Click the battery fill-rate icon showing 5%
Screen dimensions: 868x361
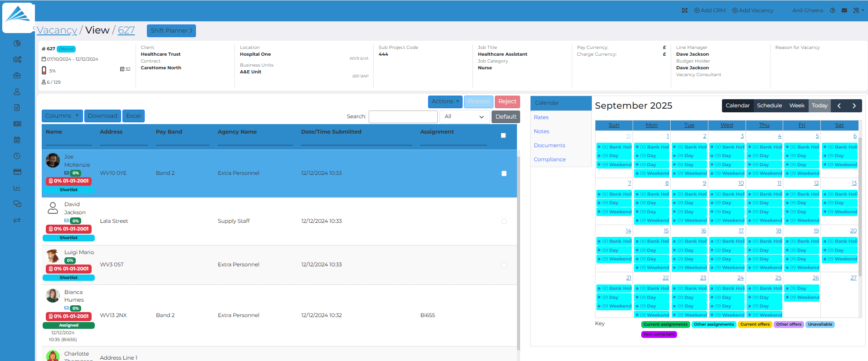coord(44,71)
